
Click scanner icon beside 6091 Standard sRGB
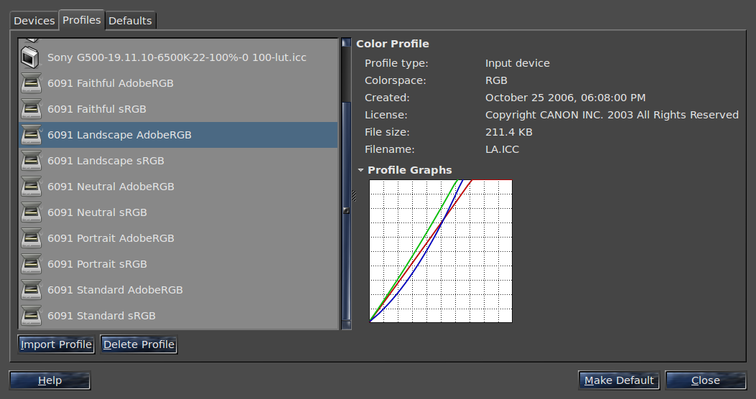[x=31, y=316]
